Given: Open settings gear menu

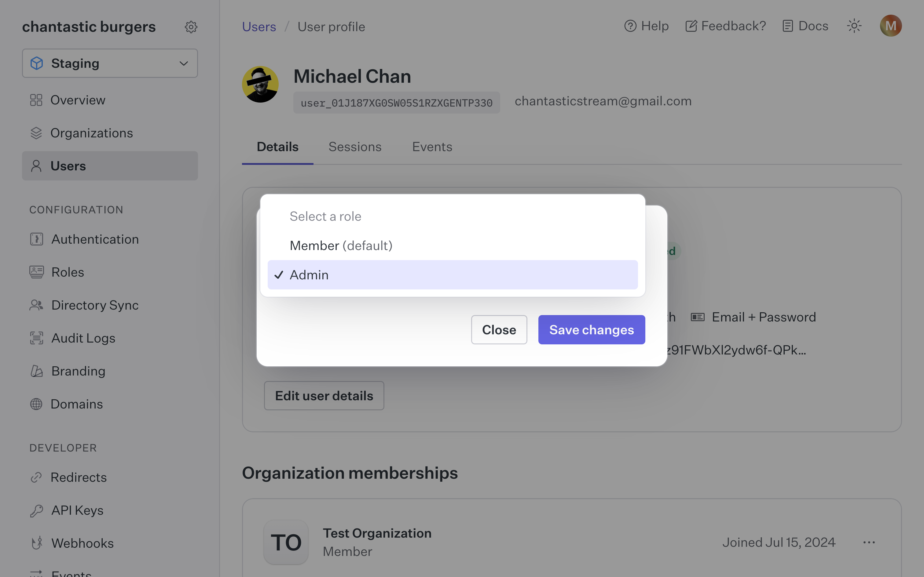Looking at the screenshot, I should click(191, 27).
